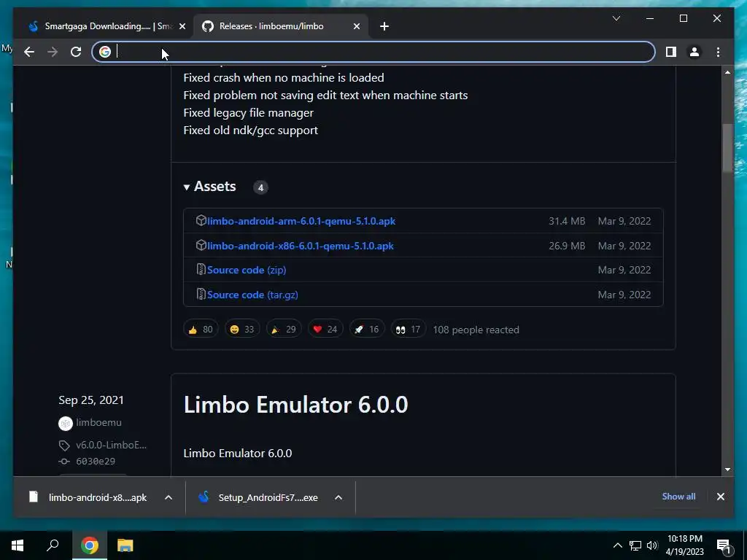Click the scrollbar down arrow
This screenshot has height=560, width=747.
tap(727, 470)
